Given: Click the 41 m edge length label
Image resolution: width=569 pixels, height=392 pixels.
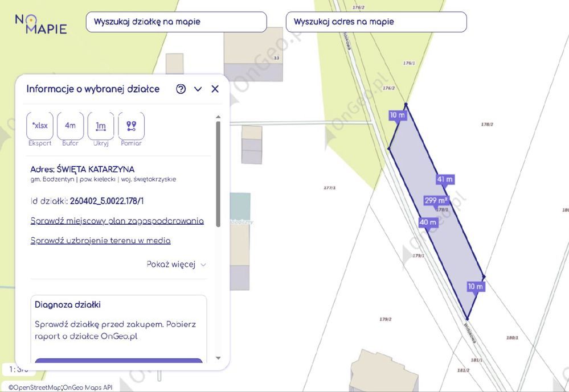Looking at the screenshot, I should pyautogui.click(x=445, y=179).
